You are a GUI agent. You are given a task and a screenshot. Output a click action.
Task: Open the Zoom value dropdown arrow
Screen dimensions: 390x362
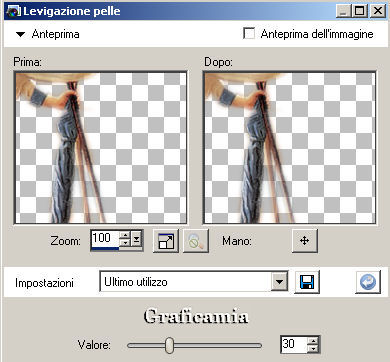pos(137,239)
